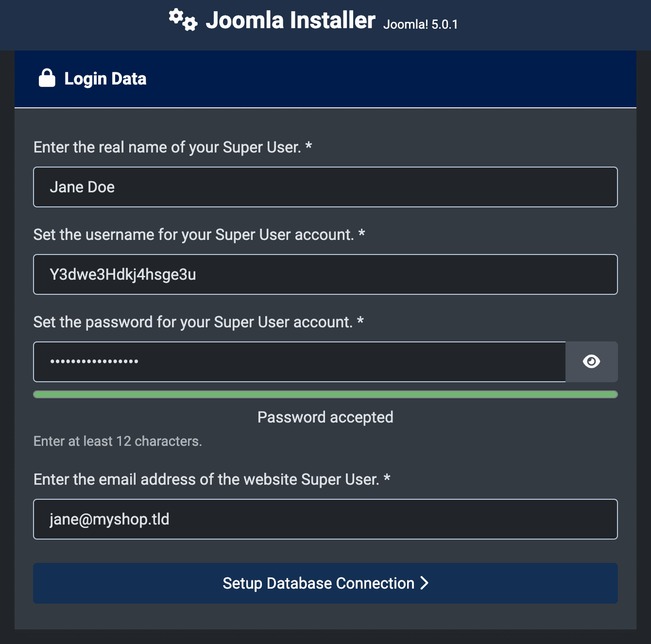Click the padlock icon next to Login Data
This screenshot has height=644, width=651.
tap(47, 78)
